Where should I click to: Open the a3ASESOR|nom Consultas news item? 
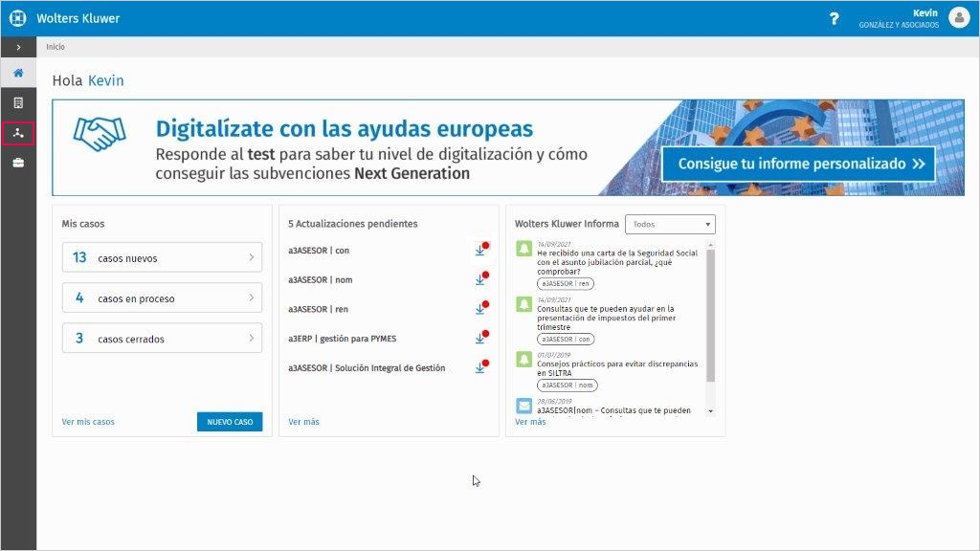click(x=613, y=410)
